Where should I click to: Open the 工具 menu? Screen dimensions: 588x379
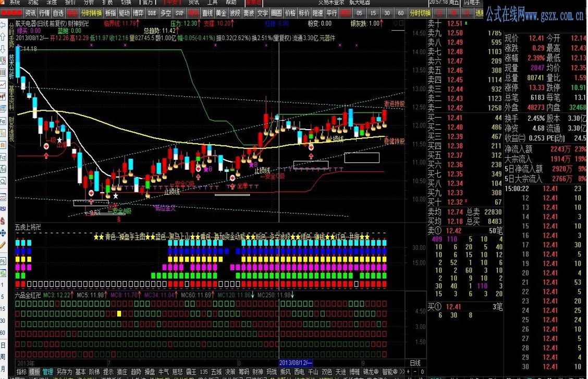point(212,2)
